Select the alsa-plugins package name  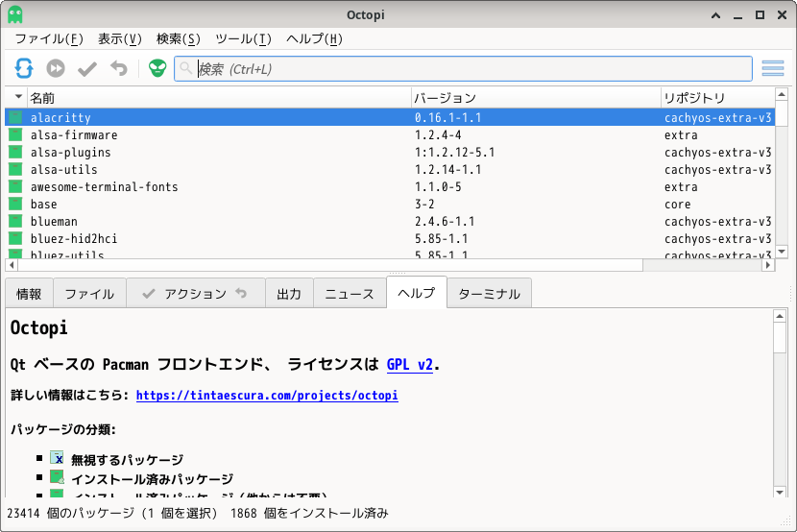(x=71, y=153)
